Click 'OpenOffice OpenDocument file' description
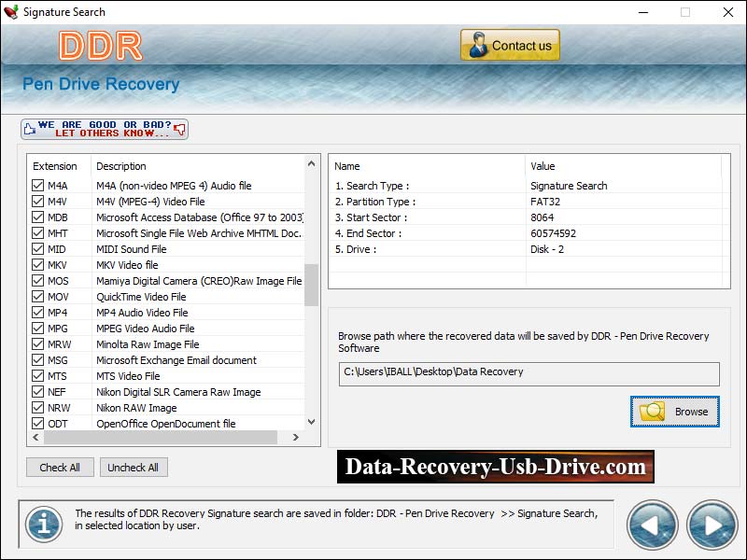This screenshot has width=747, height=560. pos(166,424)
